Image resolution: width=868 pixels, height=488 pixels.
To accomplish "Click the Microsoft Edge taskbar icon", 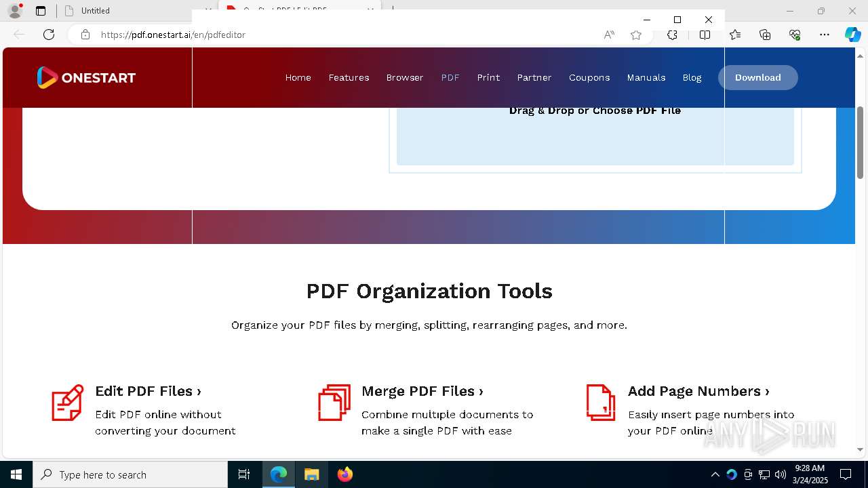I will click(279, 474).
